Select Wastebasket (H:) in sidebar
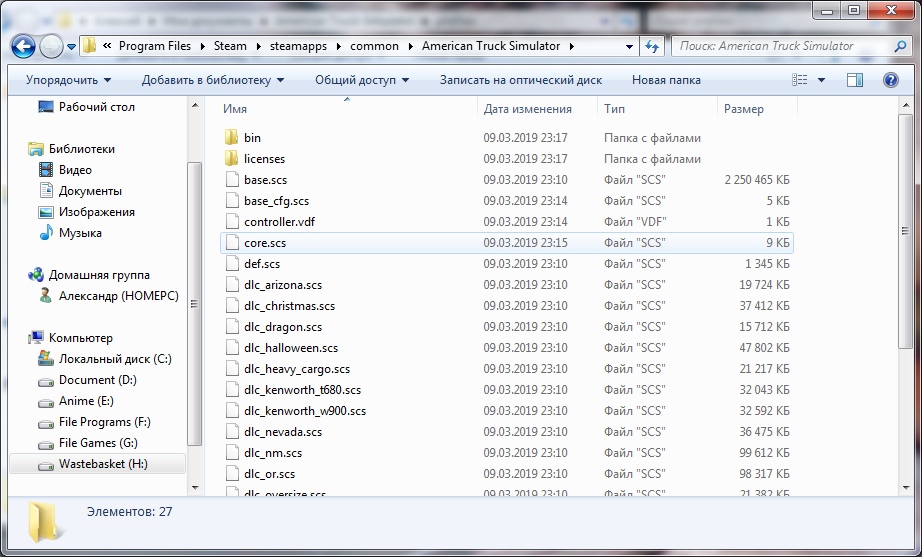Image resolution: width=922 pixels, height=557 pixels. pyautogui.click(x=98, y=464)
